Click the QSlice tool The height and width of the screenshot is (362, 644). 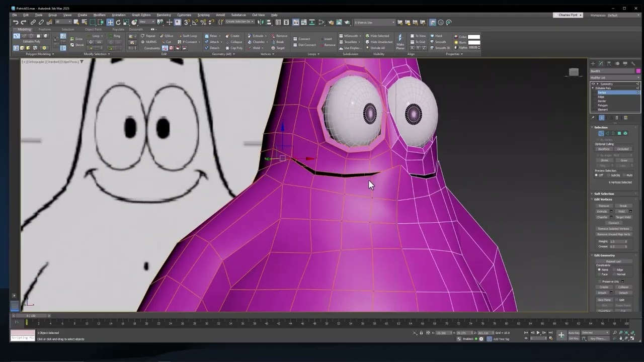point(167,36)
